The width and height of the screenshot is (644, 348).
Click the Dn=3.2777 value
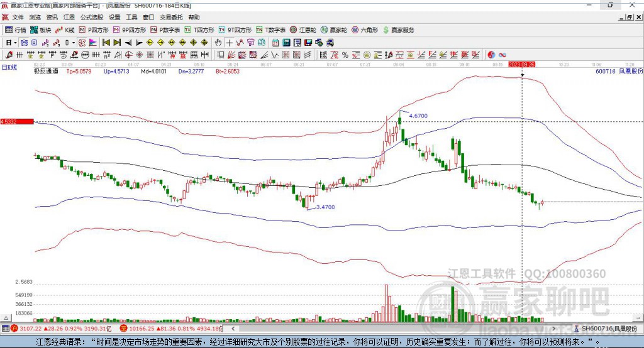[191, 71]
